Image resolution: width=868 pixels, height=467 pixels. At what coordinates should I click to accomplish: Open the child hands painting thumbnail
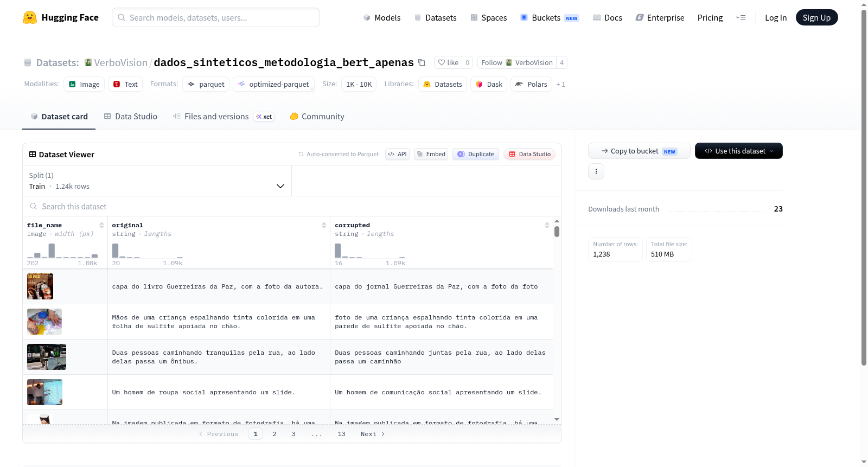pyautogui.click(x=44, y=322)
